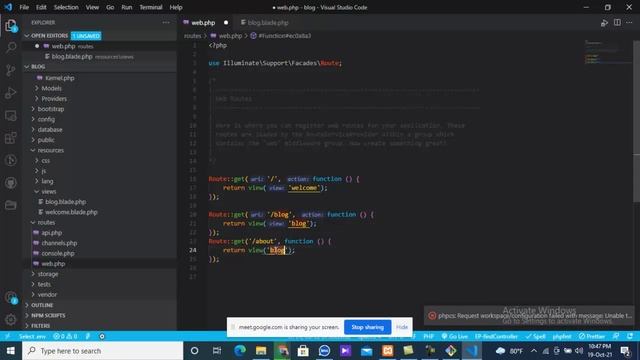The image size is (640, 360).
Task: Click the web.php breadcrumb segment
Action: pos(230,36)
